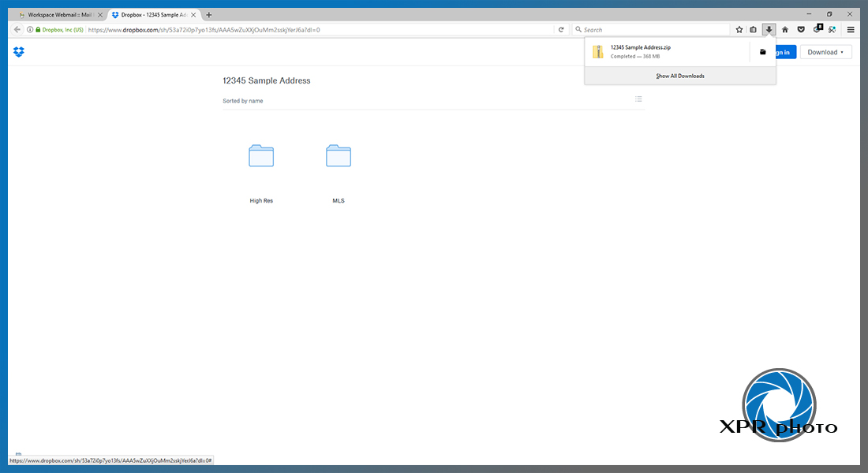Switch to list view layout
Viewport: 868px width, 473px height.
coord(638,99)
